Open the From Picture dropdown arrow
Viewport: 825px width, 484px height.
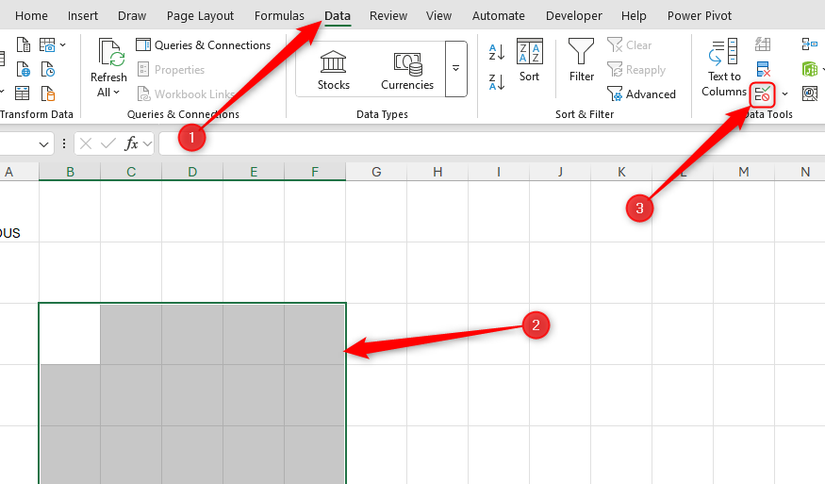63,45
